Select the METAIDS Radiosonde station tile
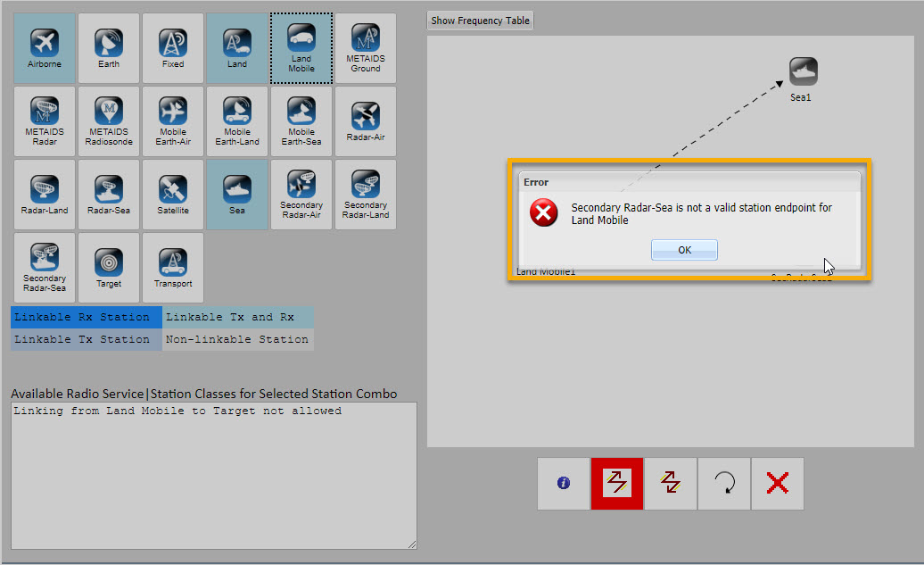The width and height of the screenshot is (924, 565). (109, 120)
